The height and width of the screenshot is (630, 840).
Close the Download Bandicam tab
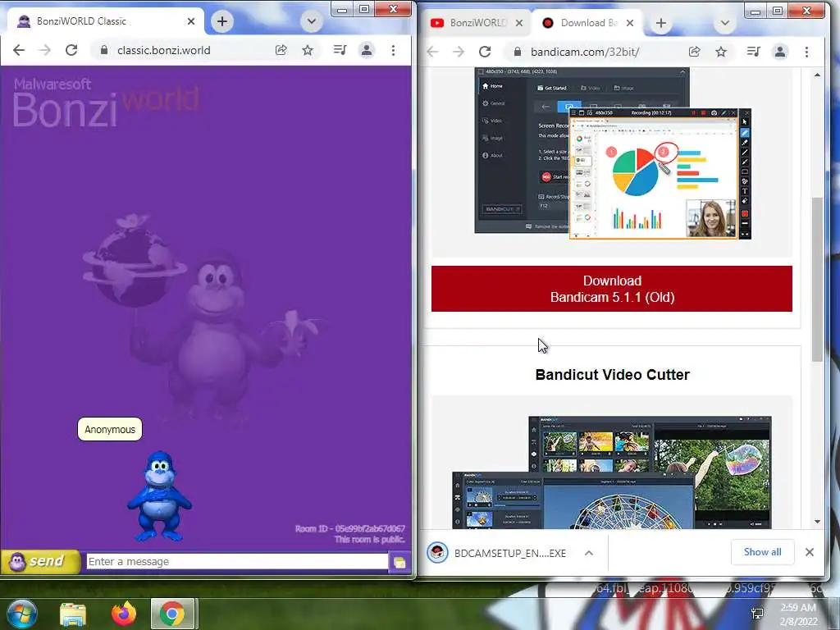[x=630, y=23]
